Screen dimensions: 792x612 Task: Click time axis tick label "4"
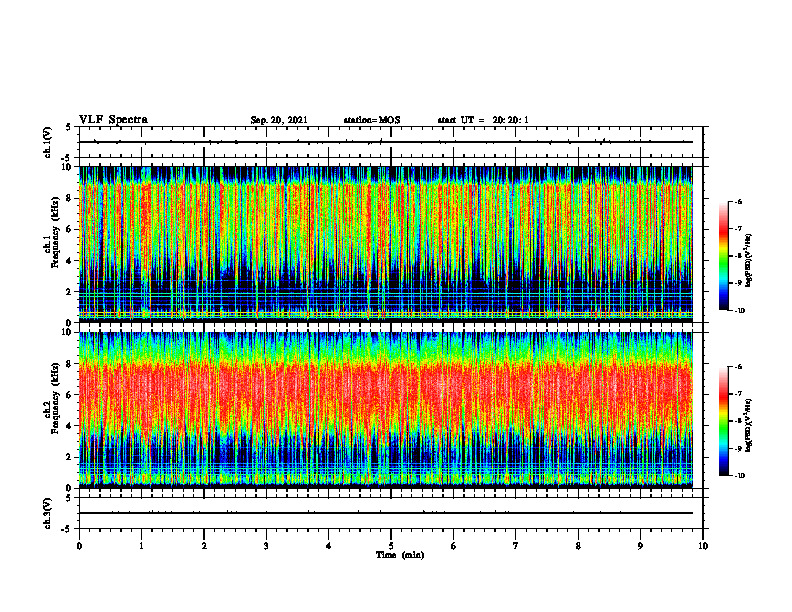(329, 546)
